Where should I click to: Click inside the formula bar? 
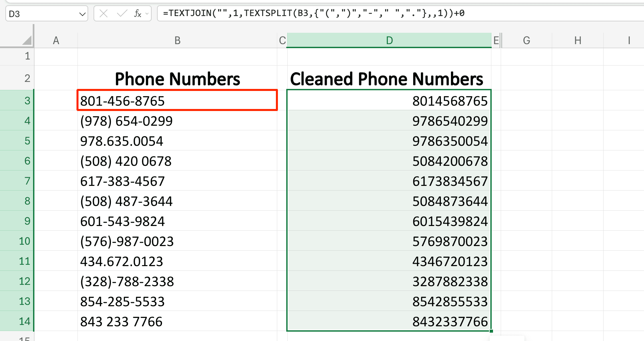301,13
